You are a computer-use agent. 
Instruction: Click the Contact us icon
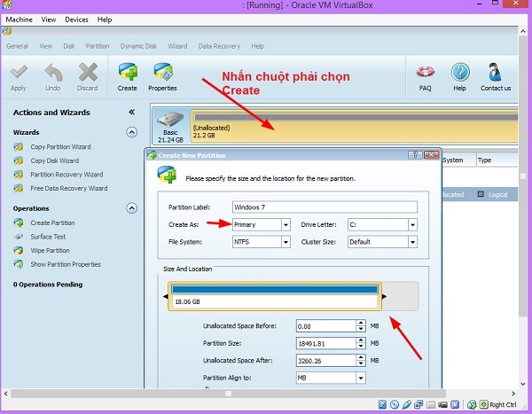pyautogui.click(x=495, y=72)
